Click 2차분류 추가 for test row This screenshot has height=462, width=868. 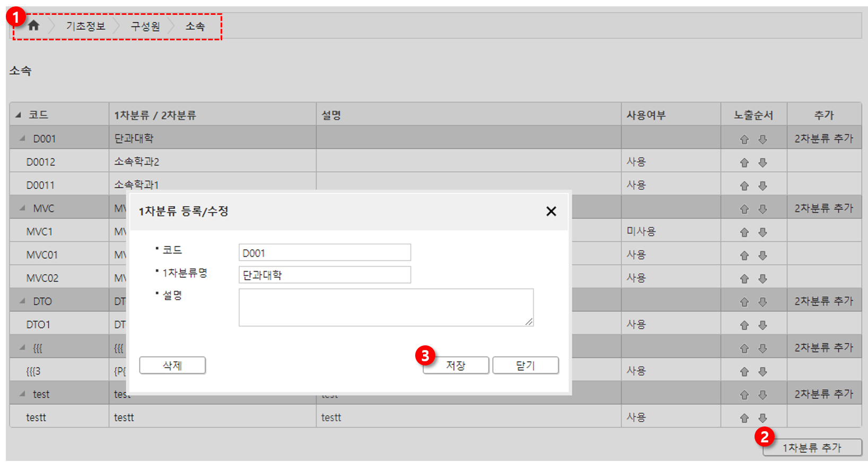click(824, 394)
